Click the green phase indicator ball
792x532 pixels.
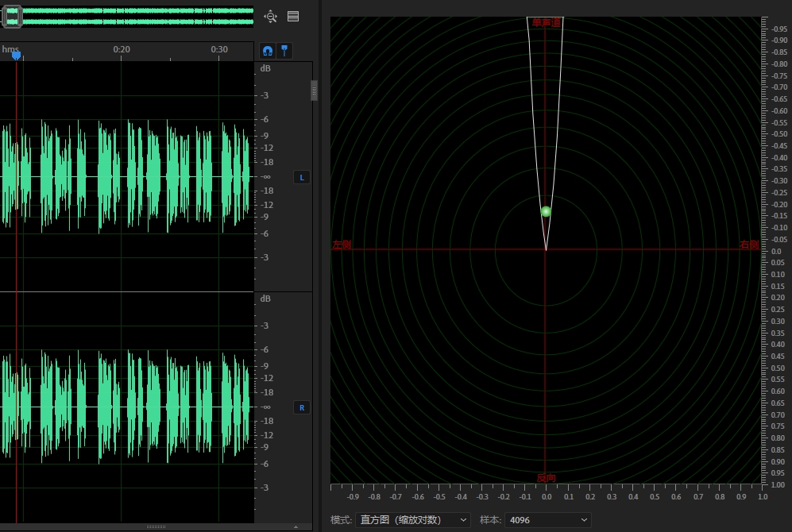546,211
